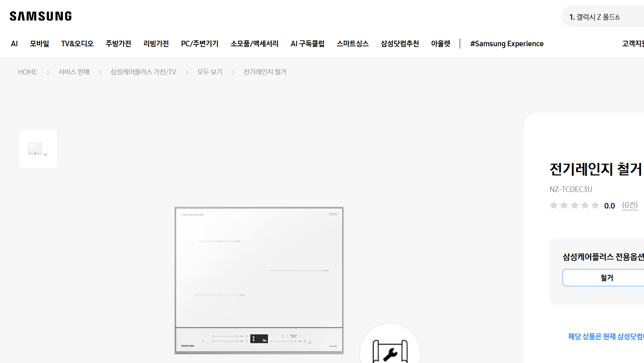The width and height of the screenshot is (644, 363).
Task: Open the (0건) reviews link
Action: click(x=630, y=205)
